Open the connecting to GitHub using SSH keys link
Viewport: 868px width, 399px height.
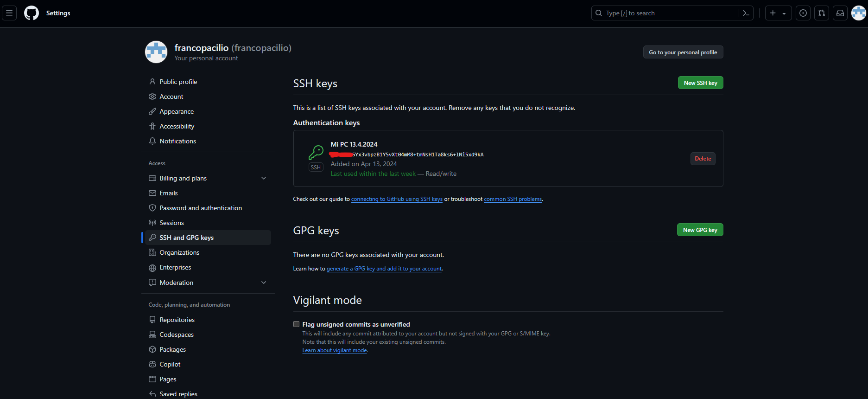(397, 199)
